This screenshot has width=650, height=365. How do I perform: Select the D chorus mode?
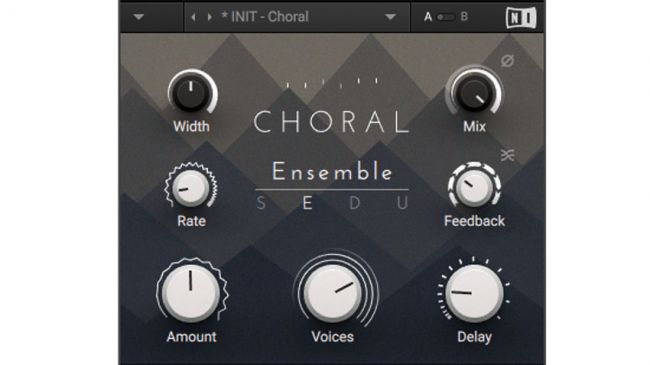(x=355, y=204)
